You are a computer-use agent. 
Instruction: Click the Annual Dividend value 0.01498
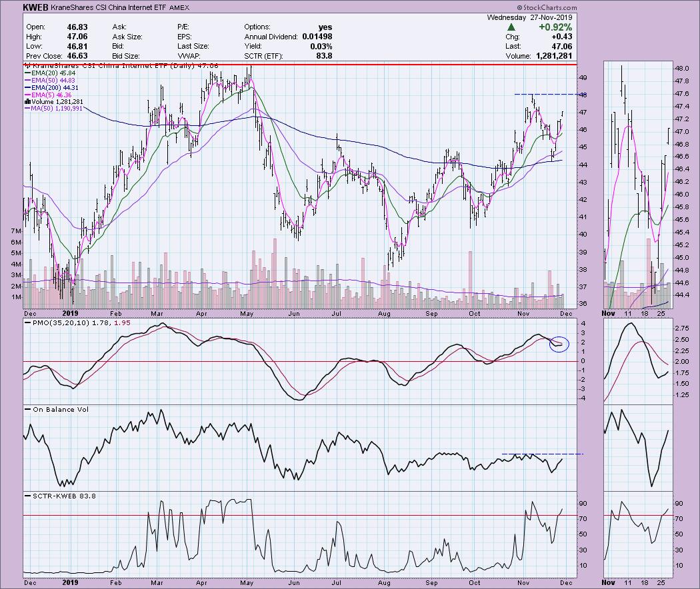[x=317, y=37]
